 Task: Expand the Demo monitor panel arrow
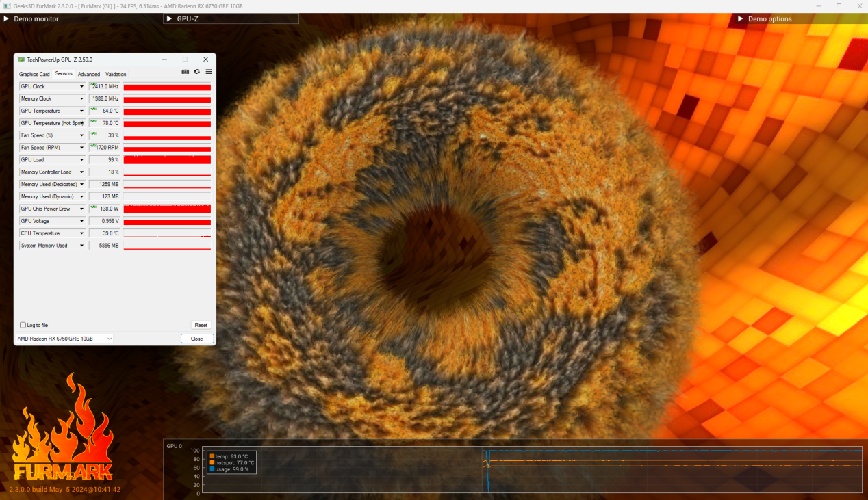point(6,19)
